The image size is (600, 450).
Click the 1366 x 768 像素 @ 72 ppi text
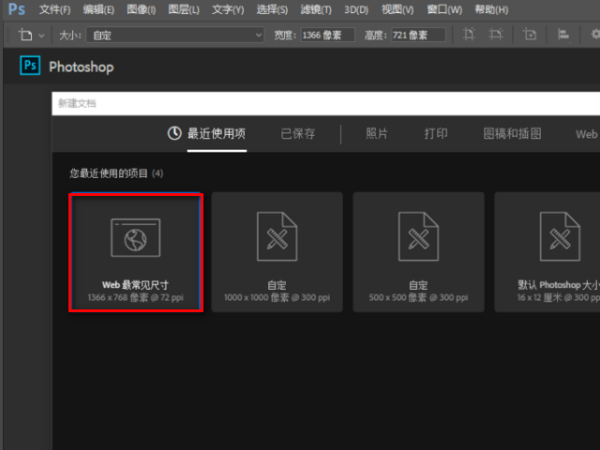pyautogui.click(x=135, y=298)
